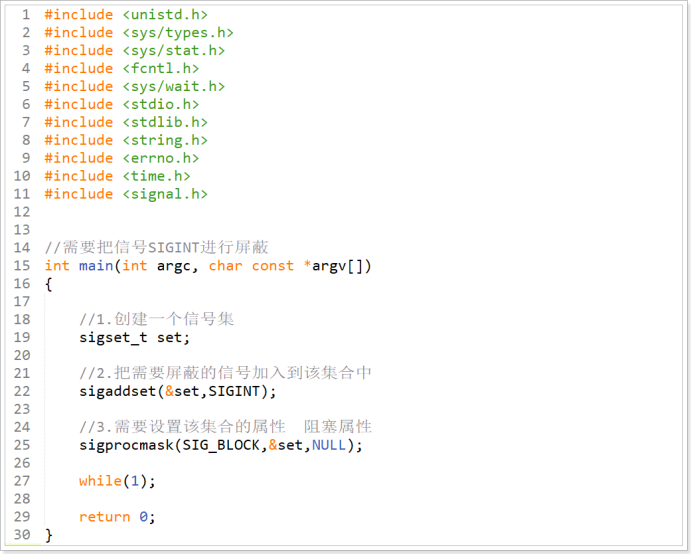Click on the <stdlib.h> header

[x=165, y=123]
